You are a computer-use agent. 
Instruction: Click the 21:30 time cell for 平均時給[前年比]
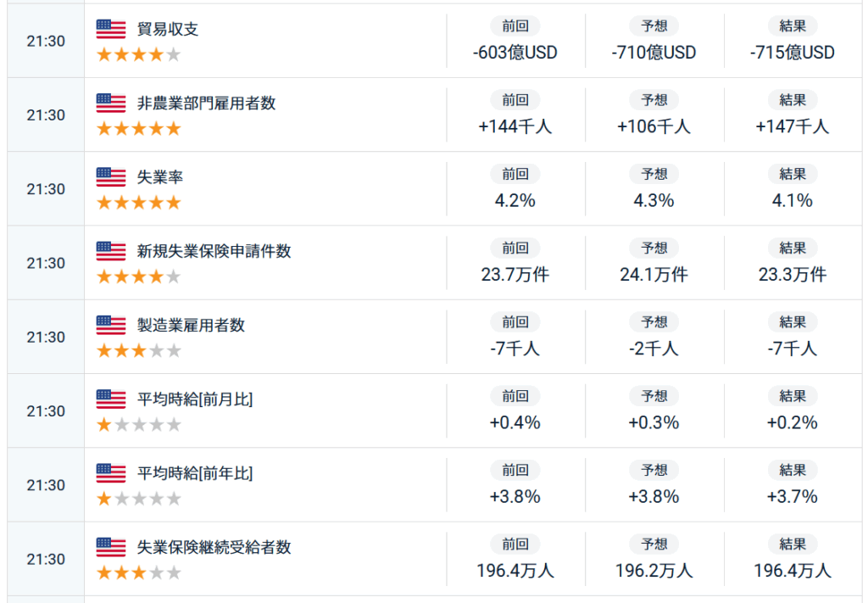[46, 485]
